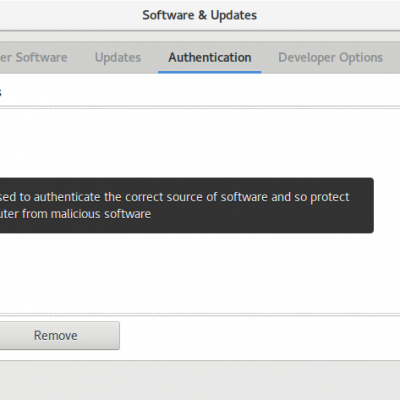Click blank list space above the tooltip
Image resolution: width=400 pixels, height=400 pixels.
pyautogui.click(x=200, y=143)
